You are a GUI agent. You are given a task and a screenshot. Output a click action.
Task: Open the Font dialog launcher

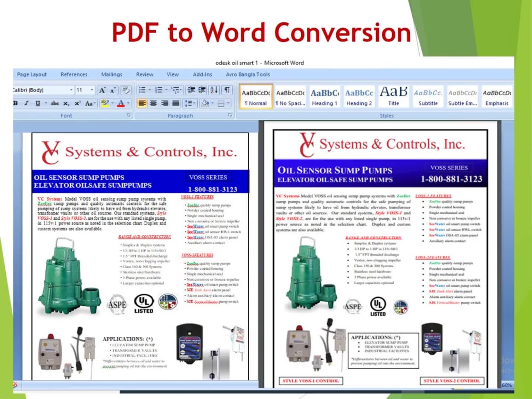(129, 115)
